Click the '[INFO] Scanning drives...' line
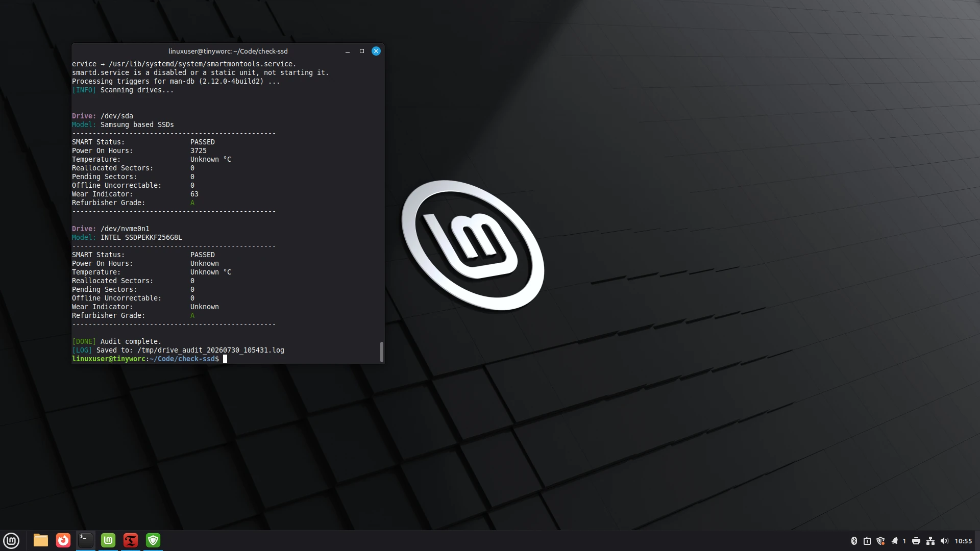 [x=122, y=90]
